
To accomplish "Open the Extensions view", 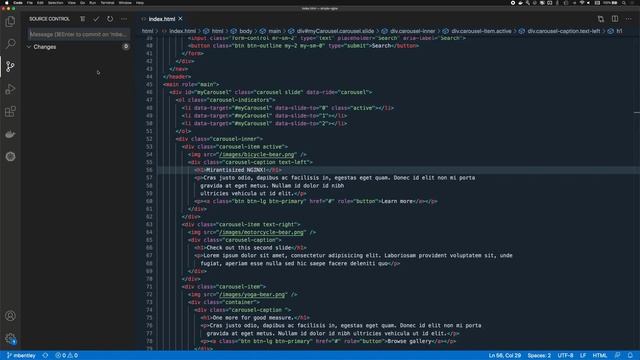I will pos(10,111).
